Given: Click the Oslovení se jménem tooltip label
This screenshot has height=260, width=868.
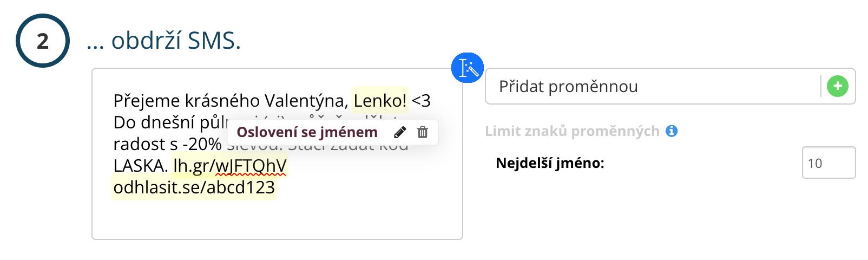Looking at the screenshot, I should pyautogui.click(x=307, y=132).
